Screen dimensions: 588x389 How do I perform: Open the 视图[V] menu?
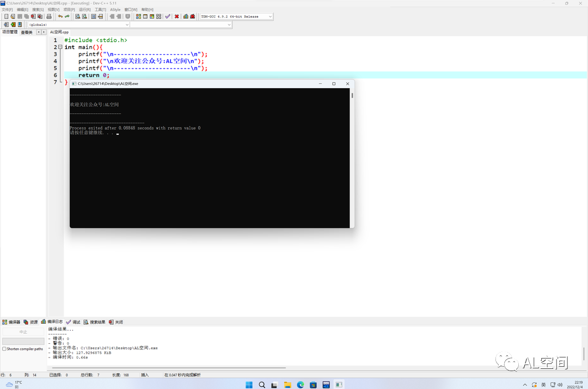(53, 9)
